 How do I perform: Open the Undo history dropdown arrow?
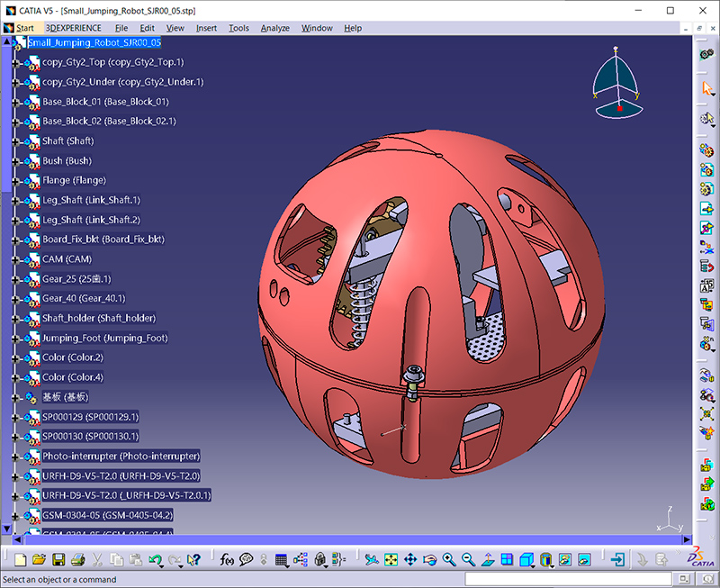tap(163, 565)
